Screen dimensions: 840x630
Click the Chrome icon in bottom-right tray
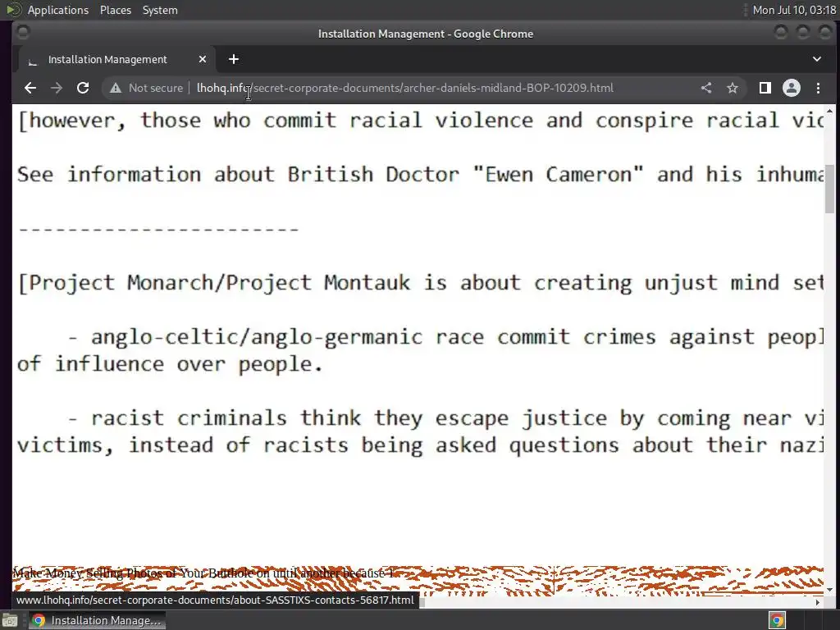coord(778,620)
